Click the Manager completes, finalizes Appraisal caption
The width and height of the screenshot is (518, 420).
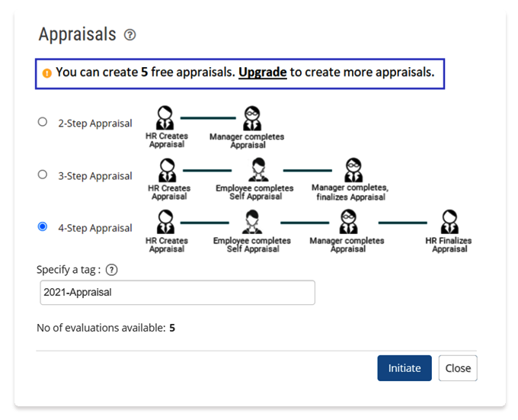pos(350,192)
